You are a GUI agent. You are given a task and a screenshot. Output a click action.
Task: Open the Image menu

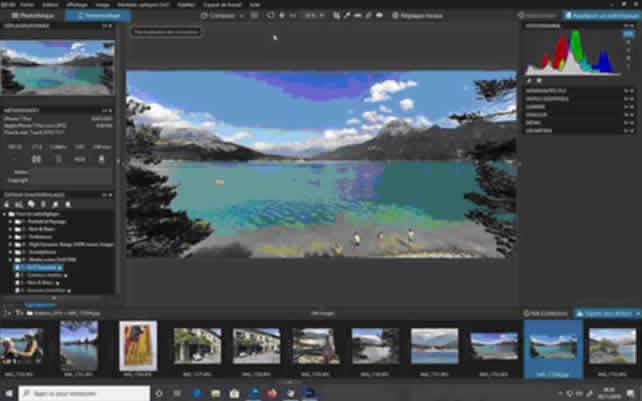click(102, 5)
